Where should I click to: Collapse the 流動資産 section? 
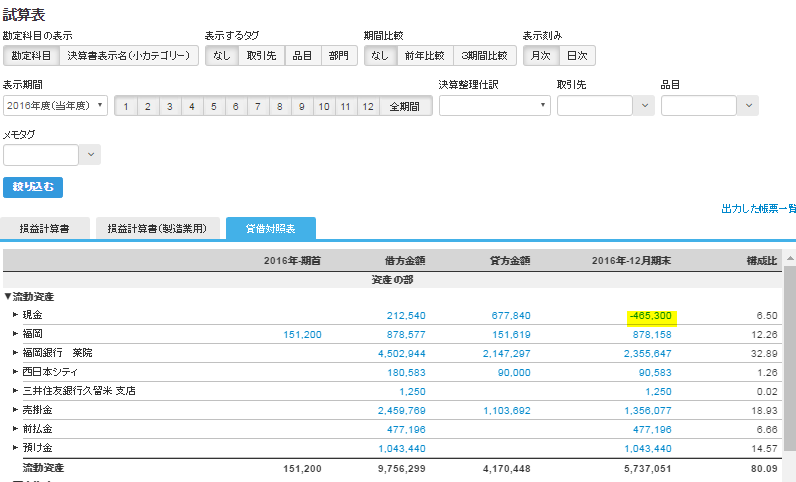8,297
